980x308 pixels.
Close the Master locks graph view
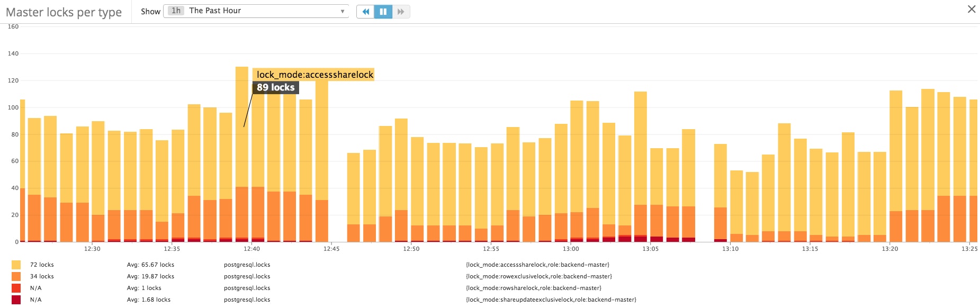click(x=971, y=9)
